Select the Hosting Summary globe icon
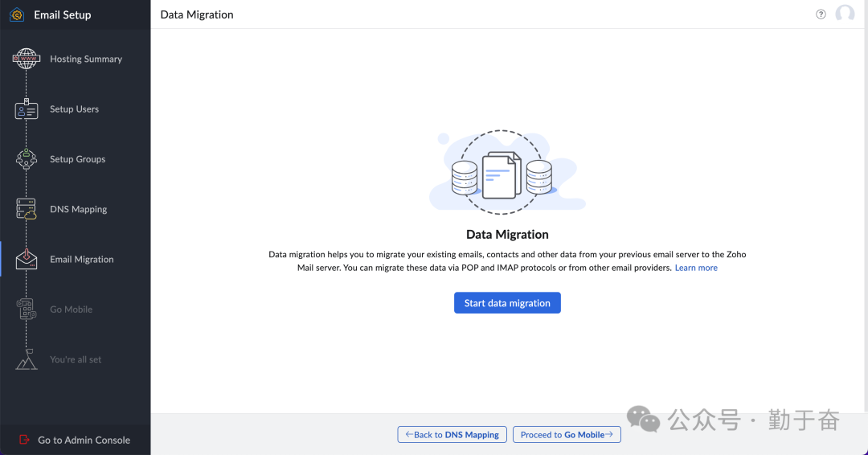 point(27,59)
